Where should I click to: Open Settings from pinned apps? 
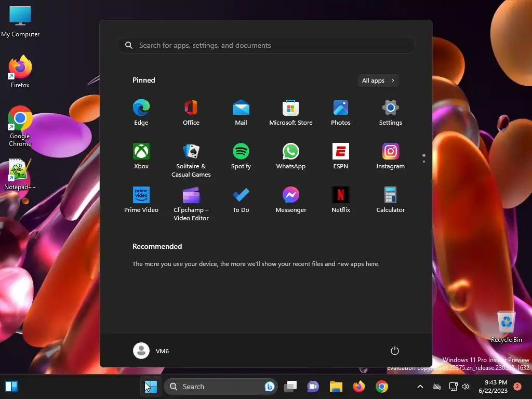(391, 113)
